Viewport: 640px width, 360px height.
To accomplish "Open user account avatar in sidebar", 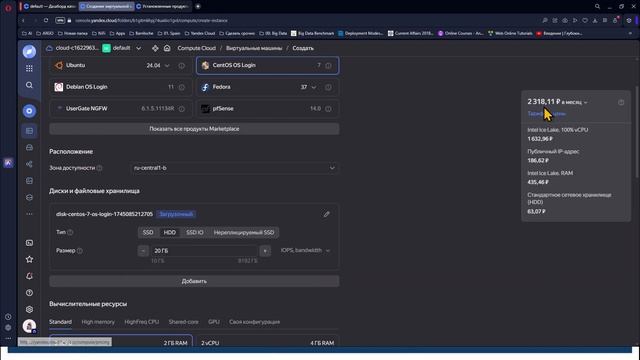I will (x=29, y=326).
